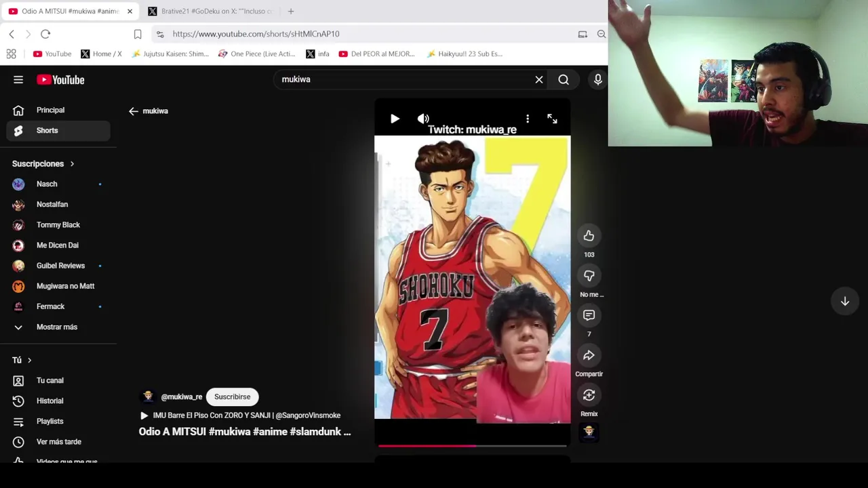
Task: Open a new browser tab
Action: (x=290, y=11)
